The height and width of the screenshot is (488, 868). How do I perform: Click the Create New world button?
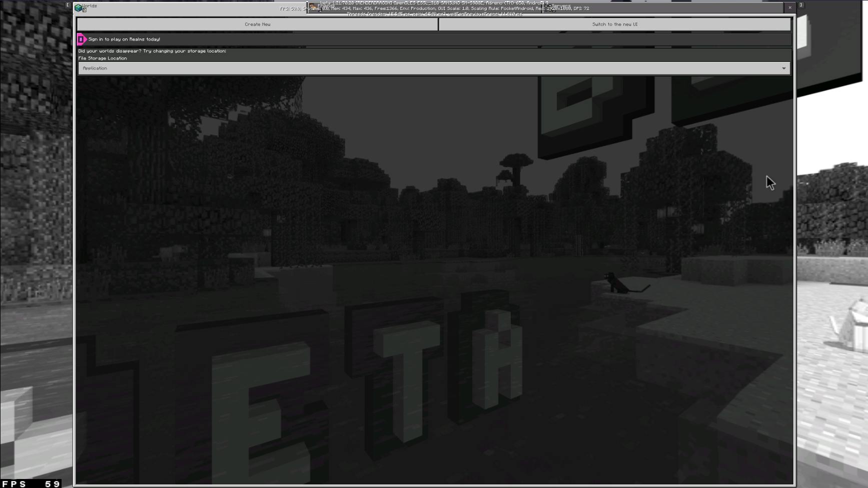pos(258,24)
